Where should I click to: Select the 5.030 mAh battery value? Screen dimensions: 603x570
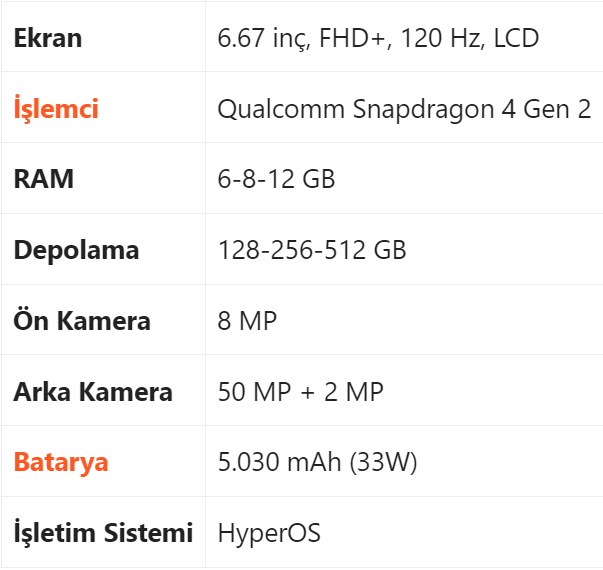click(280, 462)
